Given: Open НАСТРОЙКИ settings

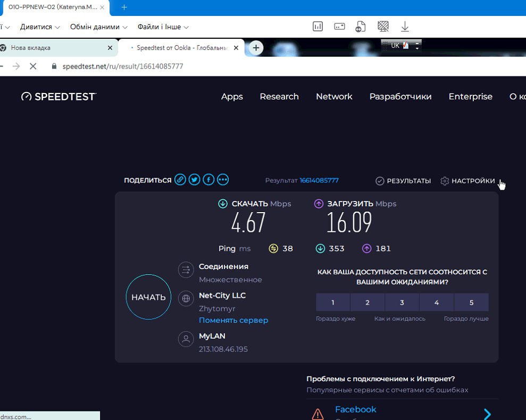Looking at the screenshot, I should [467, 181].
